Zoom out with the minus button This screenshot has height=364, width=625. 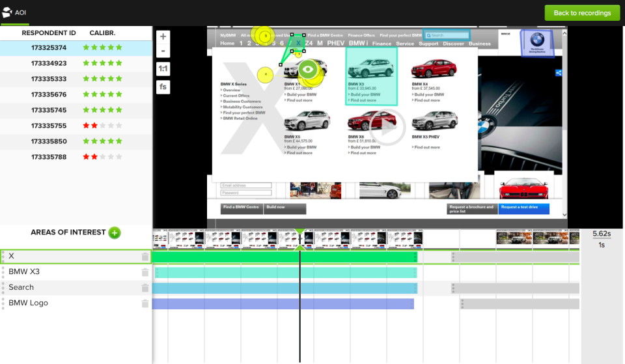(x=163, y=51)
